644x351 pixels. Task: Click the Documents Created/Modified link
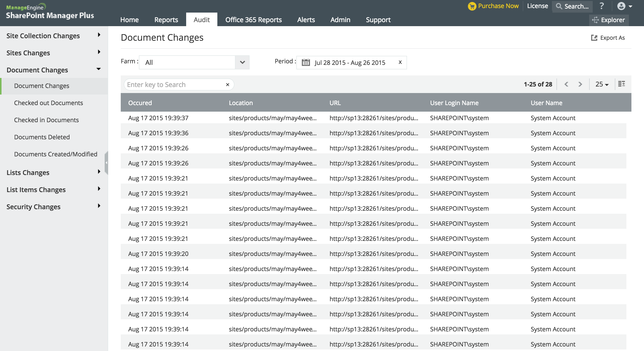[55, 154]
